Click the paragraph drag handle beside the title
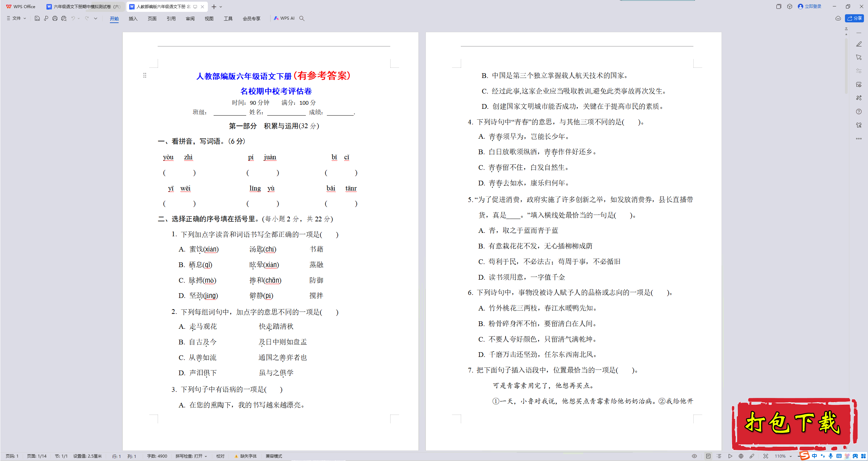The image size is (868, 461). tap(145, 75)
